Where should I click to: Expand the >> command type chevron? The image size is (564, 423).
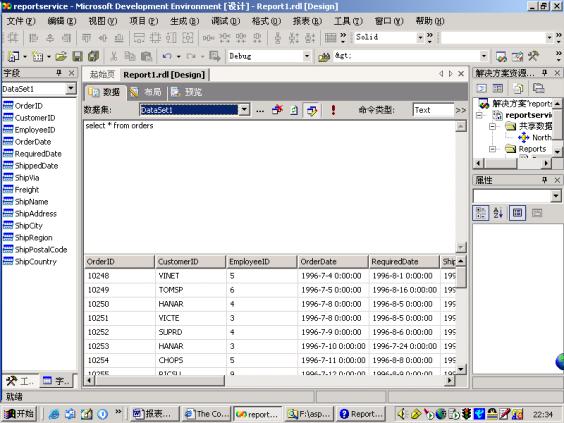(461, 110)
